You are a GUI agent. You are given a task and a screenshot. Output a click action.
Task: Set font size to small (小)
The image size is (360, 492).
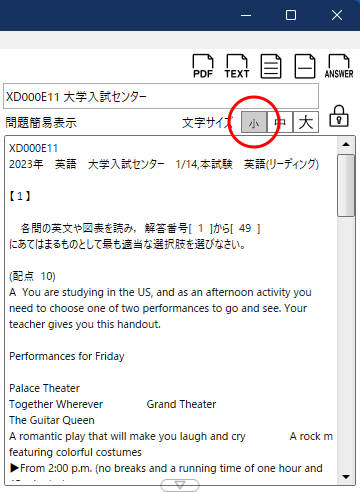click(x=254, y=122)
